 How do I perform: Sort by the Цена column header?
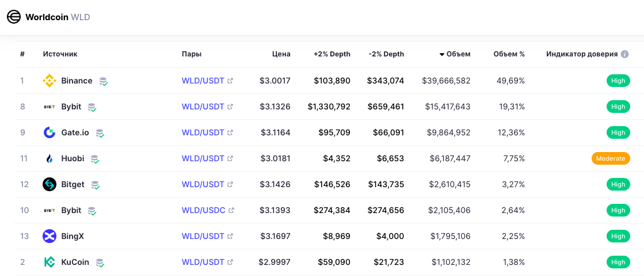(x=281, y=54)
